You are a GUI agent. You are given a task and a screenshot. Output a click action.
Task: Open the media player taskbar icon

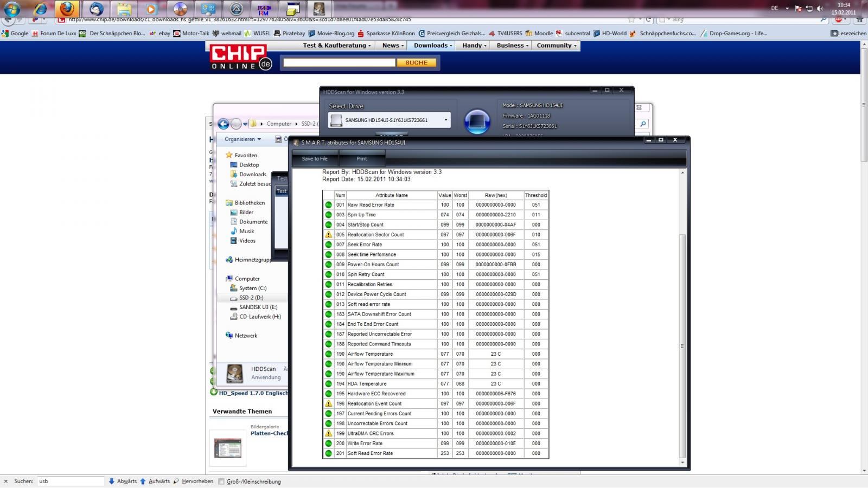pyautogui.click(x=152, y=9)
